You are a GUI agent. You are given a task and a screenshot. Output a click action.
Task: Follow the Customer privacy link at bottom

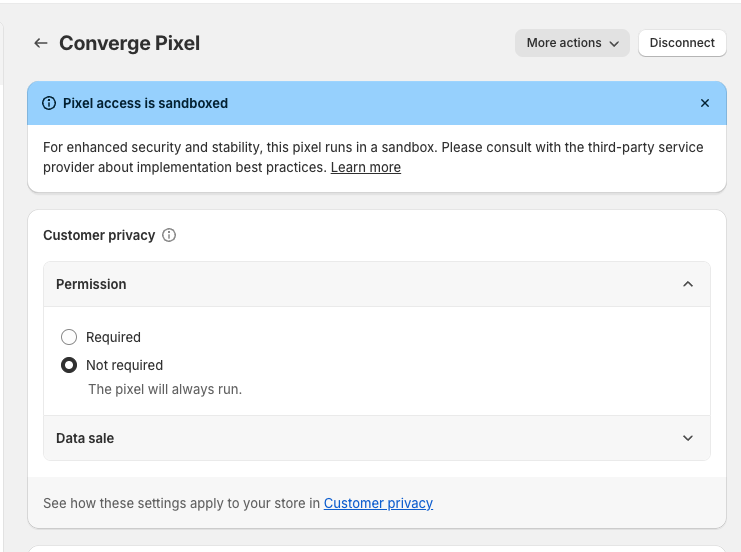378,503
